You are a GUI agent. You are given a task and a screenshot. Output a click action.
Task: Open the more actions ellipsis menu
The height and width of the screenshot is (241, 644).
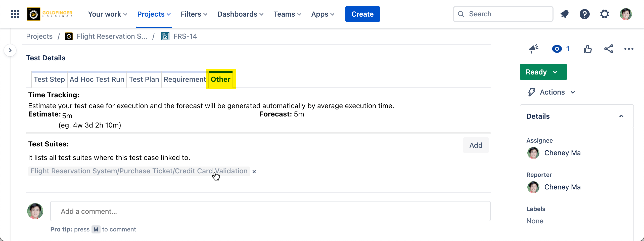pyautogui.click(x=629, y=49)
